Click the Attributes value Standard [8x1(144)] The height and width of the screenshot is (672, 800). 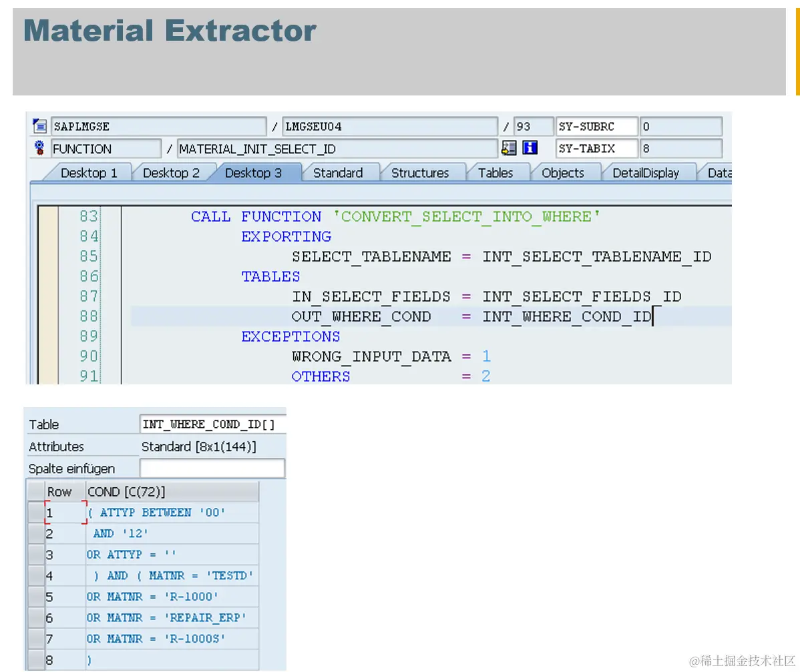click(198, 446)
